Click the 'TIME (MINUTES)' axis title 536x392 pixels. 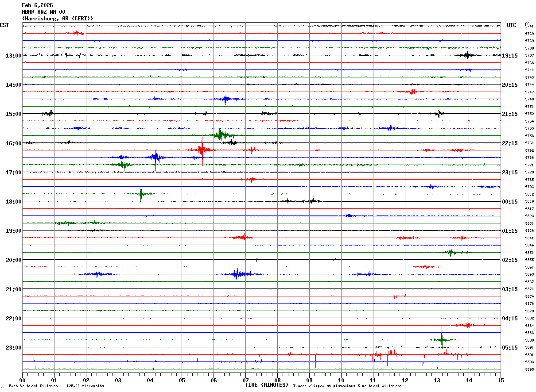[267, 385]
